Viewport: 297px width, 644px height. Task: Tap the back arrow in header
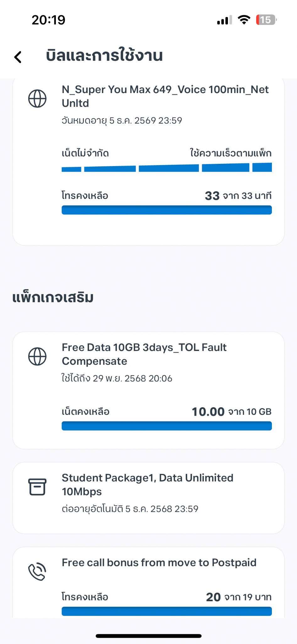18,57
